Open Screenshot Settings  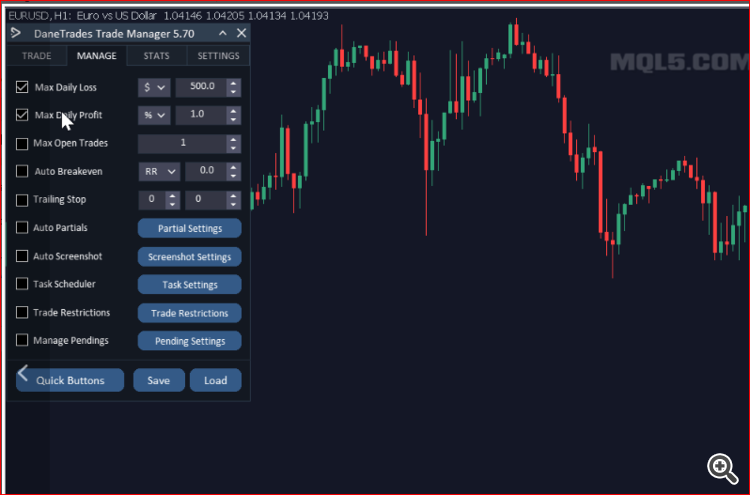coord(189,257)
